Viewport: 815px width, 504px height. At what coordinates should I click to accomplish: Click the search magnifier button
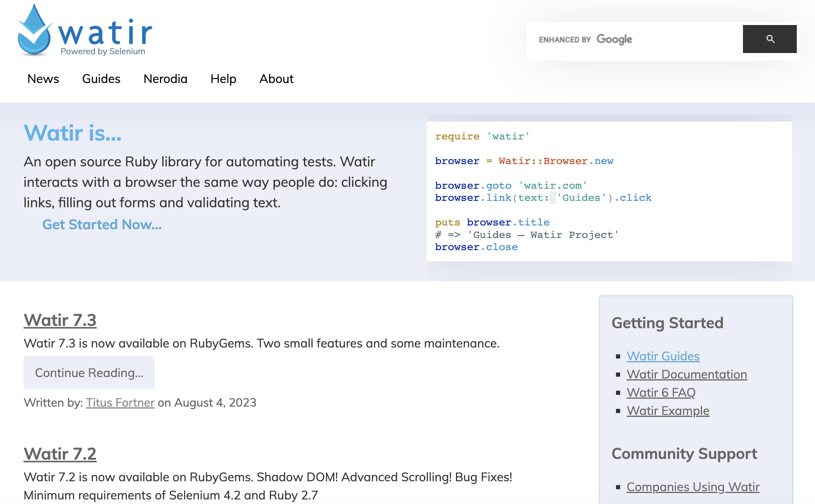[770, 39]
